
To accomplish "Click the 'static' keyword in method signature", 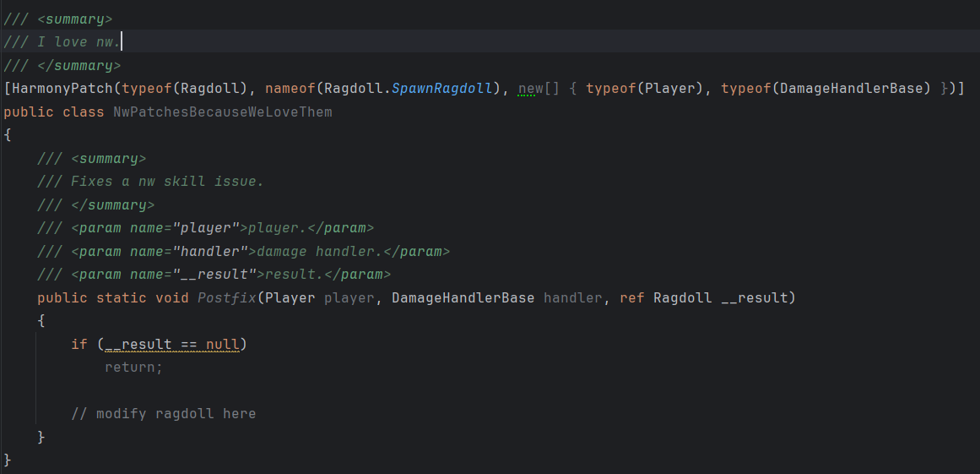I will pos(122,298).
